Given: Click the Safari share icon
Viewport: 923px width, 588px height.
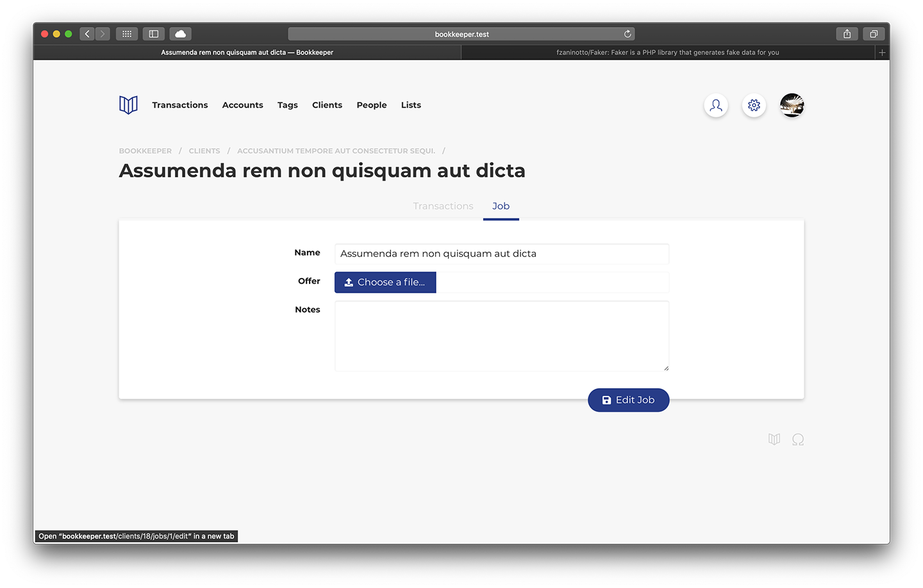Looking at the screenshot, I should coord(847,34).
